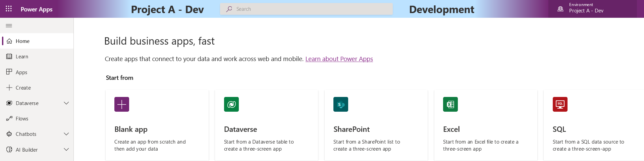The width and height of the screenshot is (644, 161).
Task: Click the 'Start from' section heading
Action: (119, 78)
